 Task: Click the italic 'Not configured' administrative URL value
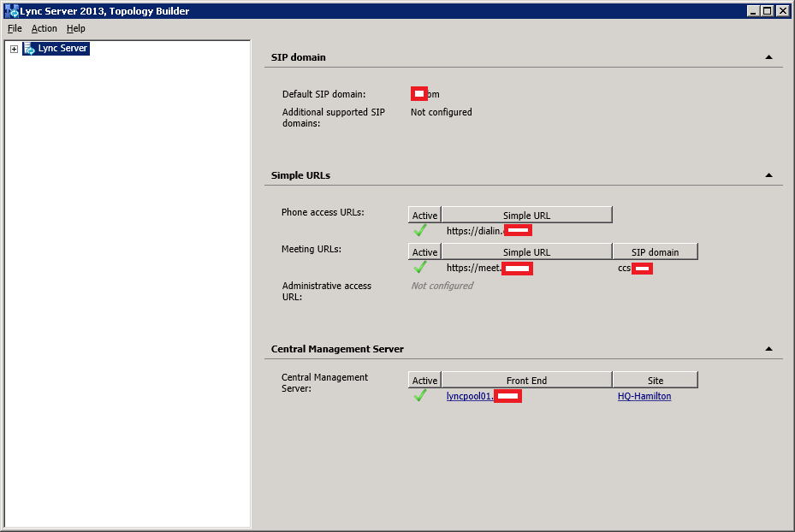442,286
